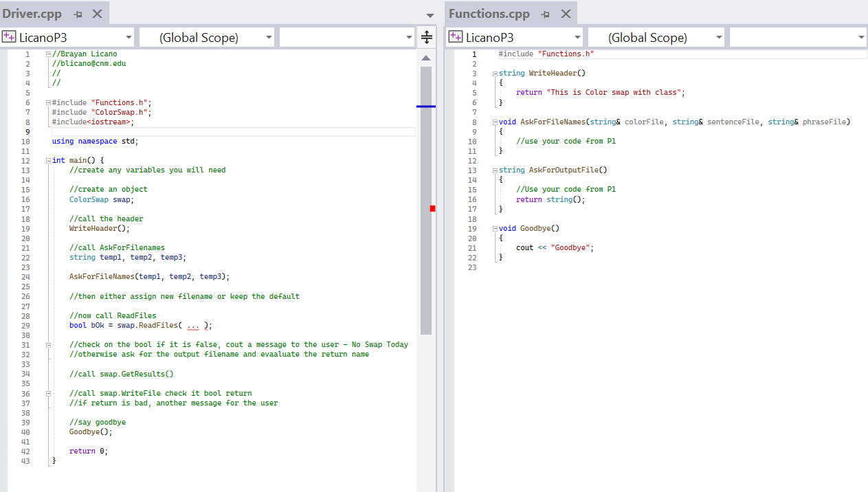Click the vertical scrollbar in Driver.cpp pane
Viewport: 868px width, 492px height.
point(426,137)
